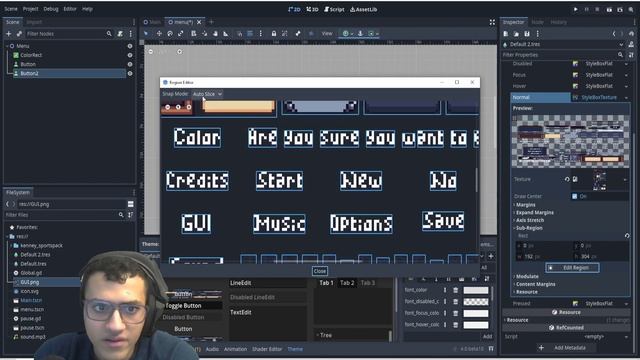This screenshot has width=640, height=360.
Task: Toggle the Toggle Button in the theme preview
Action: tap(183, 305)
